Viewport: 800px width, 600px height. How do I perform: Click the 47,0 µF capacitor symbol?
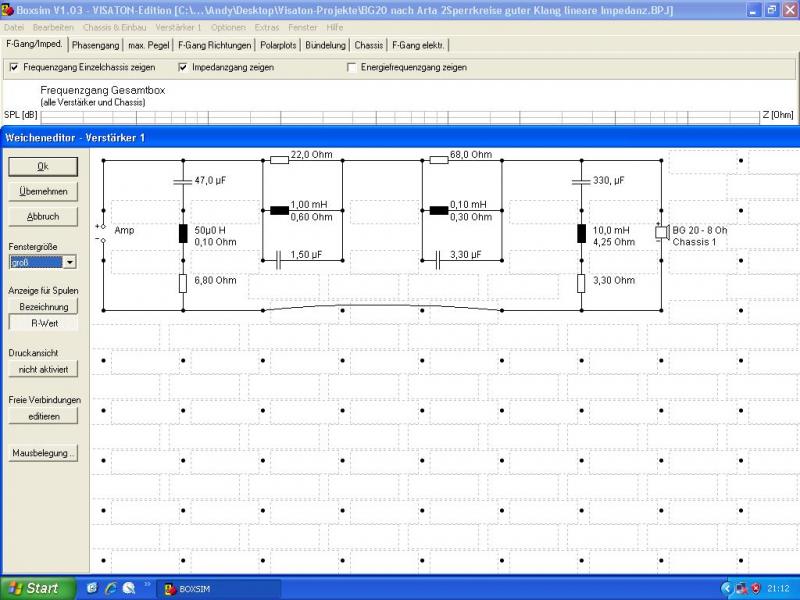point(183,181)
